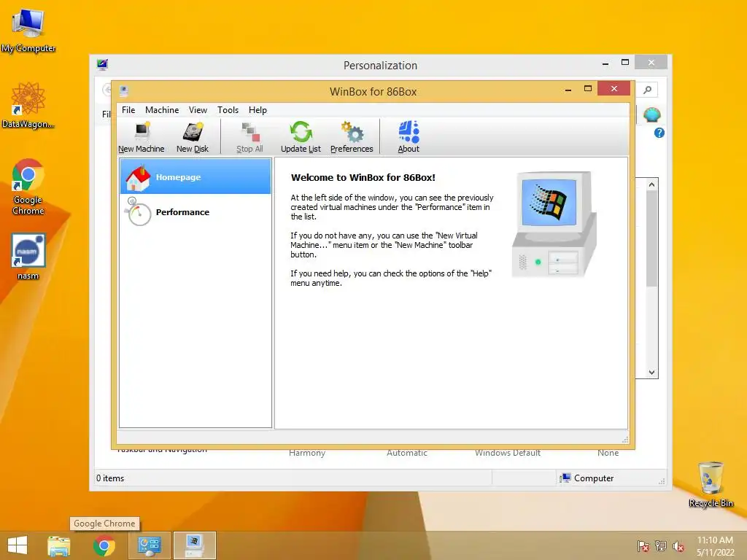The image size is (747, 560).
Task: Click the teal globe icon in Personalization
Action: (x=651, y=114)
